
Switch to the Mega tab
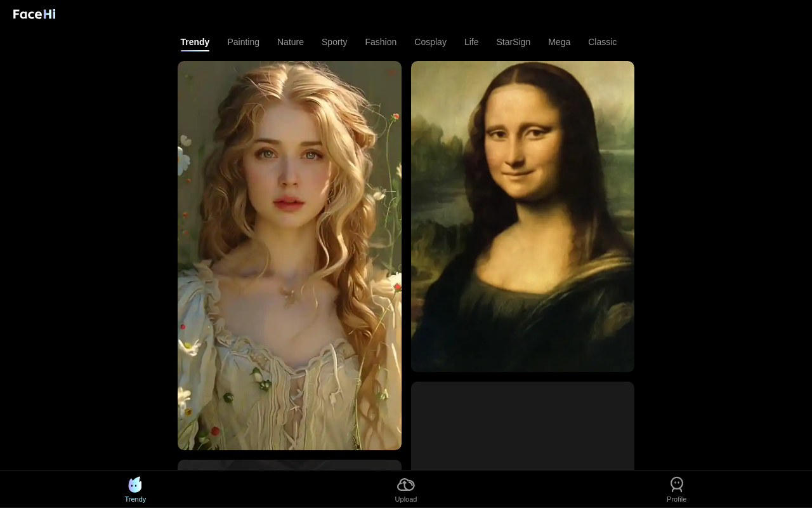pyautogui.click(x=560, y=42)
